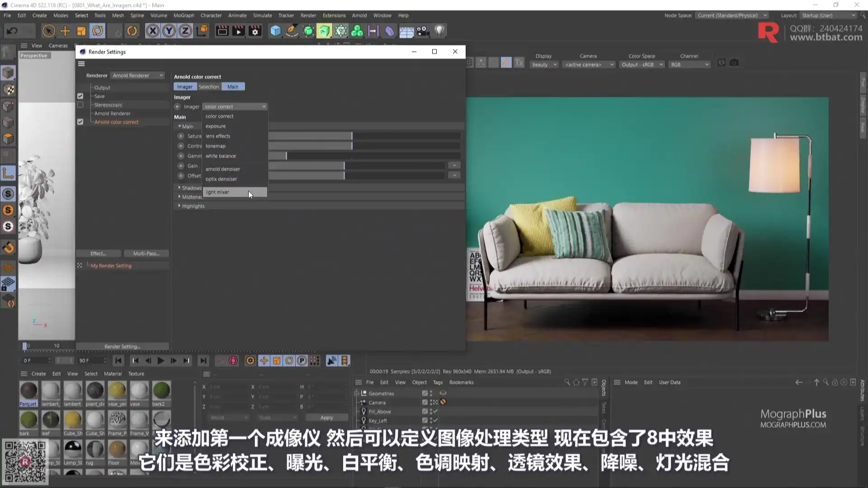Select the Imager radio button
868x488 pixels.
[x=177, y=106]
